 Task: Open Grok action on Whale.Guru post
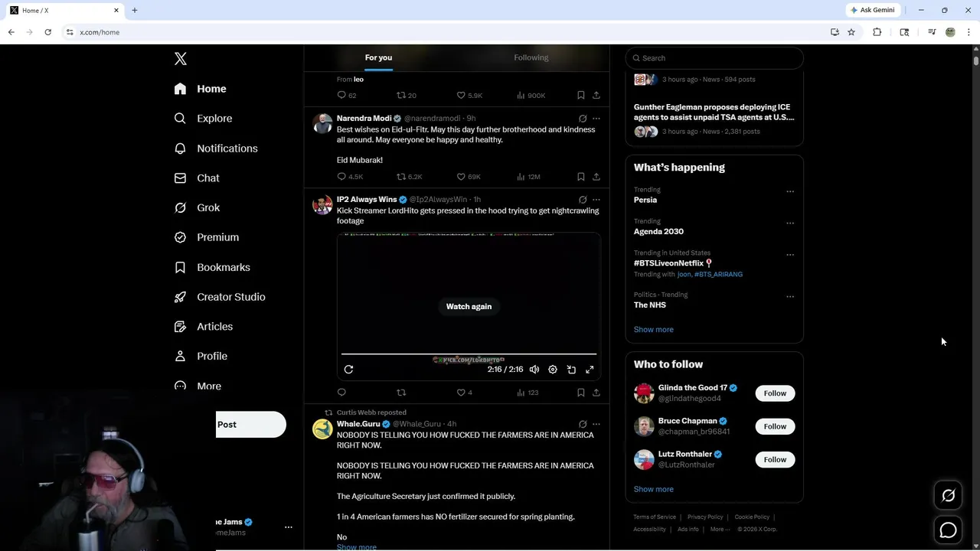[x=583, y=424]
